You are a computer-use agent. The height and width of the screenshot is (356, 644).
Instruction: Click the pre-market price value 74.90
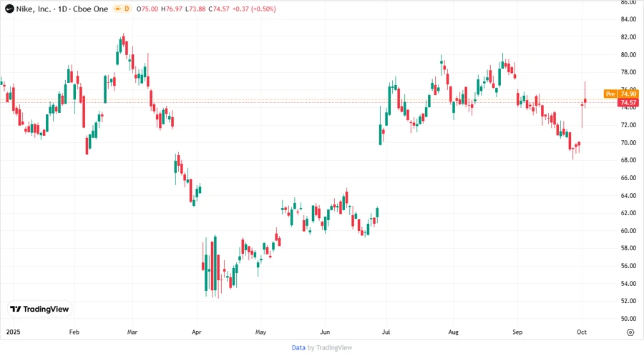[628, 94]
